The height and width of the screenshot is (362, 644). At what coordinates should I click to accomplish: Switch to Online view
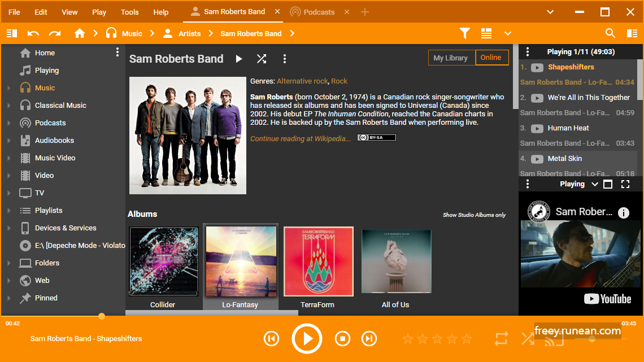coord(491,58)
